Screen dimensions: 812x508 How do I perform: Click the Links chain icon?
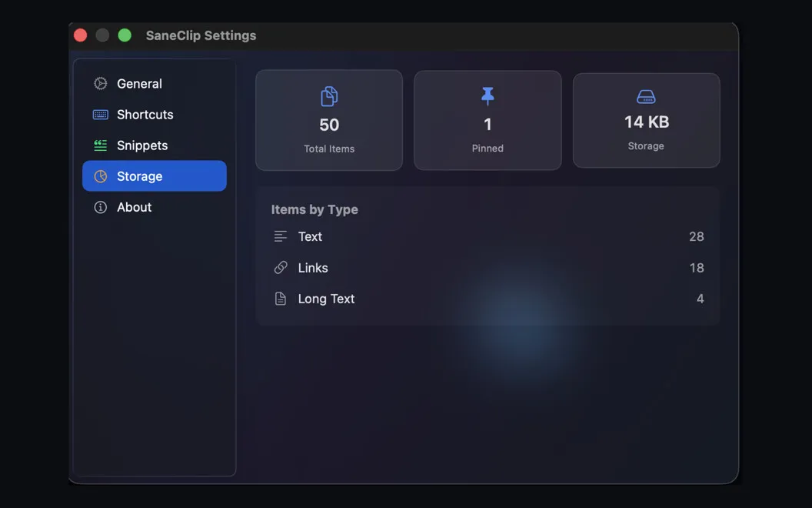[x=281, y=268]
